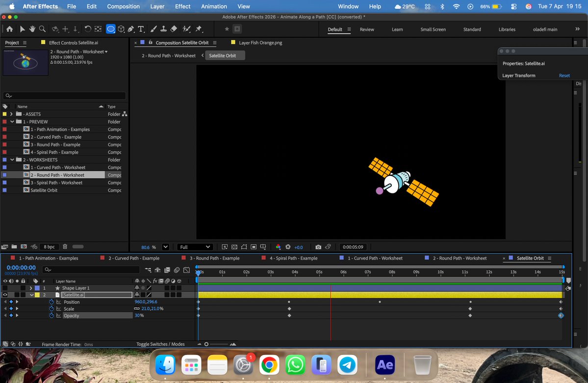Open the Project panel menu
Image resolution: width=588 pixels, height=383 pixels.
[25, 43]
